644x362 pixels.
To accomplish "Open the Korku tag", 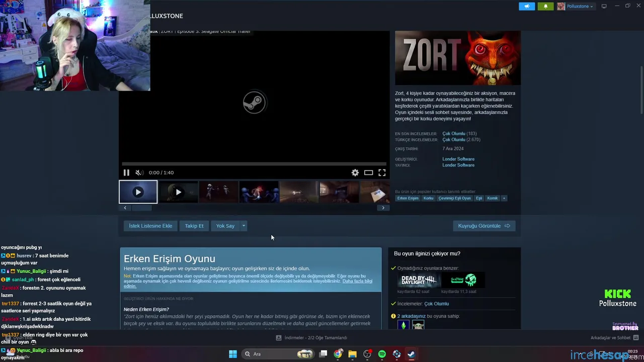I will [x=428, y=198].
